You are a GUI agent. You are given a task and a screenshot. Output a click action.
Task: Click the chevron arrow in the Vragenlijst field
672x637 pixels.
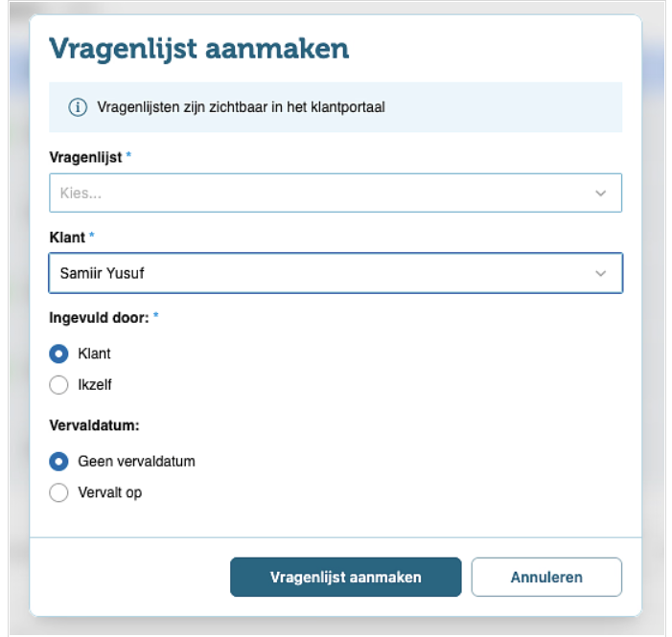point(601,193)
